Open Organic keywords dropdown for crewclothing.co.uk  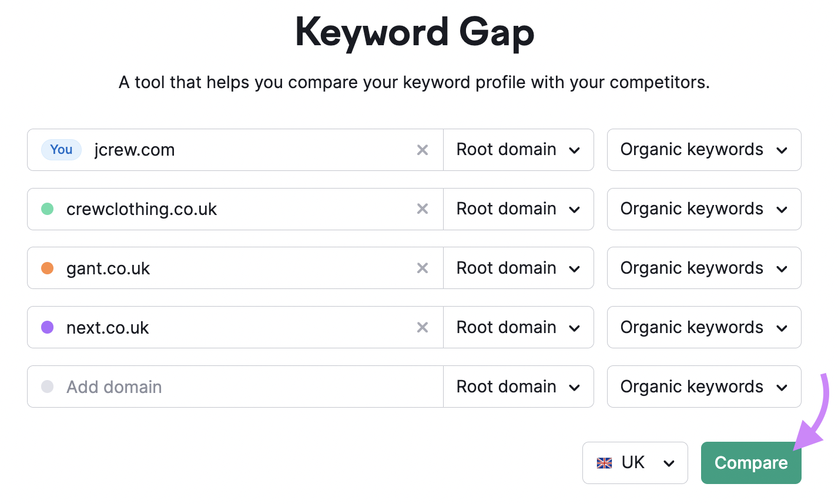(x=703, y=209)
